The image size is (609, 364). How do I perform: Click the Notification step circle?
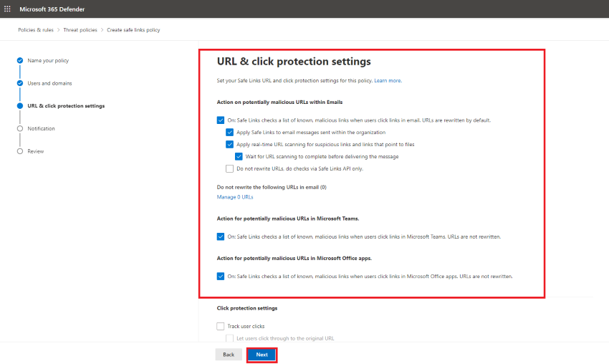click(20, 128)
